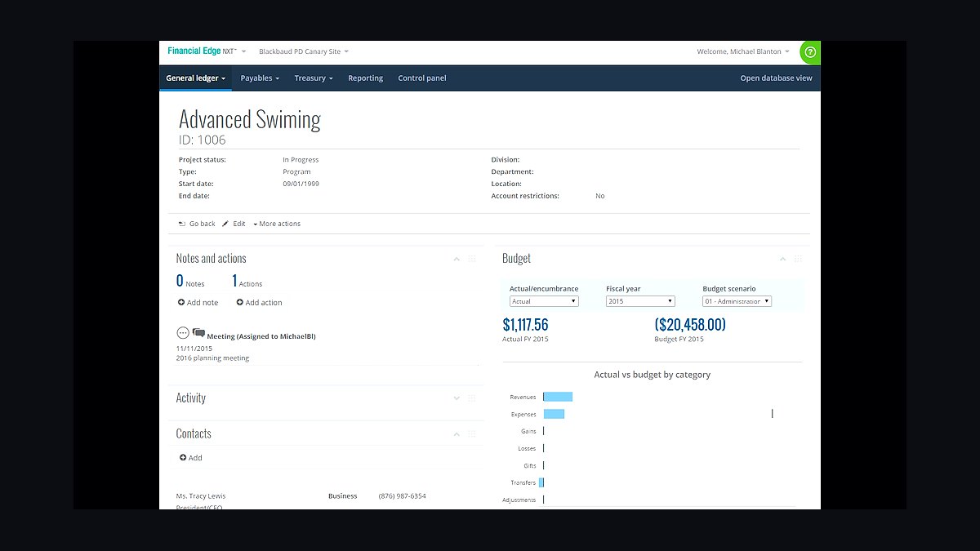Click the 2016 planning meeting description
Screen dimensions: 980x551
tap(213, 358)
